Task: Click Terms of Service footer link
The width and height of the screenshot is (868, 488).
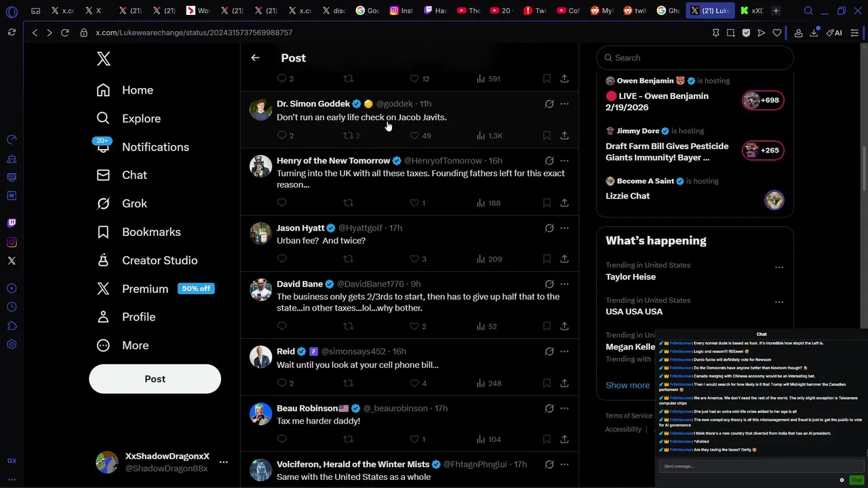Action: [x=629, y=415]
